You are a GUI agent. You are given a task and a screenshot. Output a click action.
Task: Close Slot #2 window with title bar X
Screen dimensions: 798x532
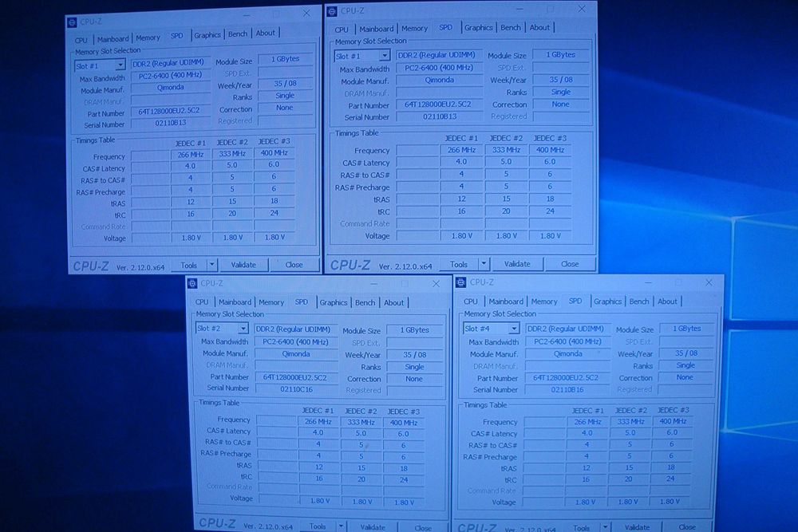click(437, 284)
